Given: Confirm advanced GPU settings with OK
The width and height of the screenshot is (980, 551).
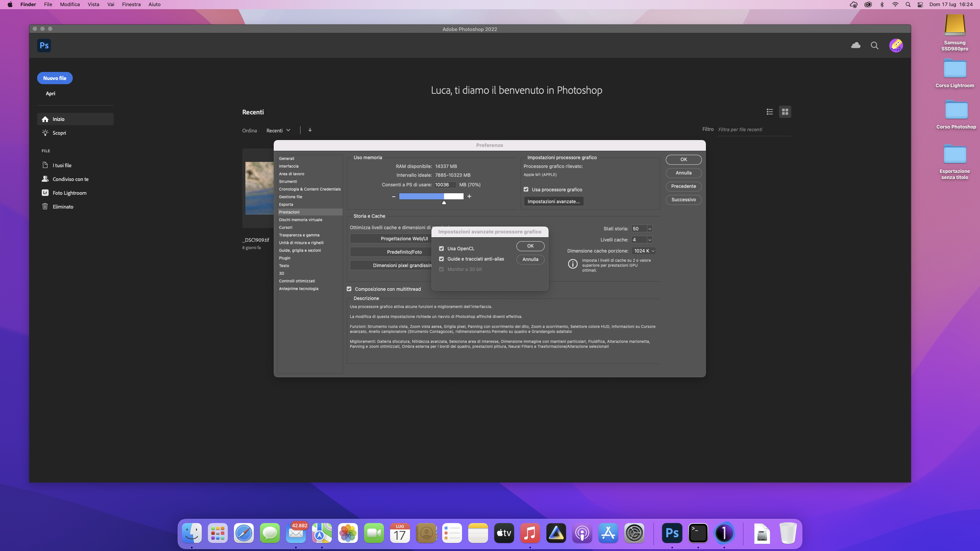Looking at the screenshot, I should [530, 246].
